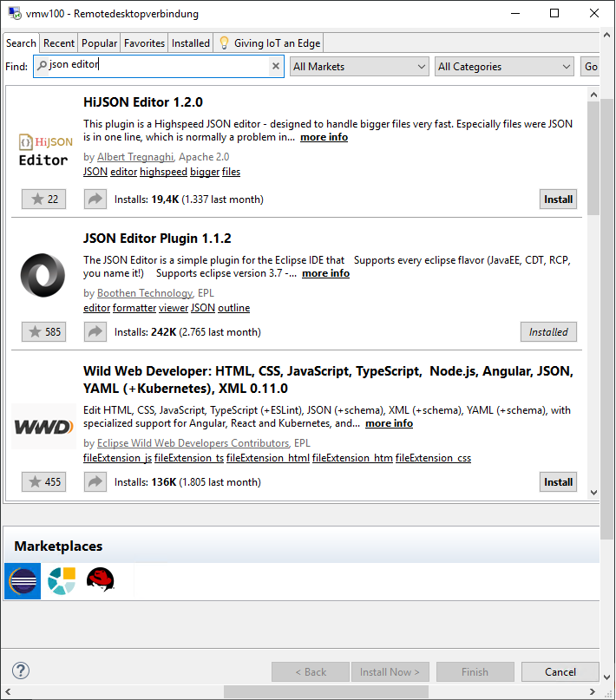
Task: Favorite Wild Web Developer with 455 stars
Action: coord(44,482)
